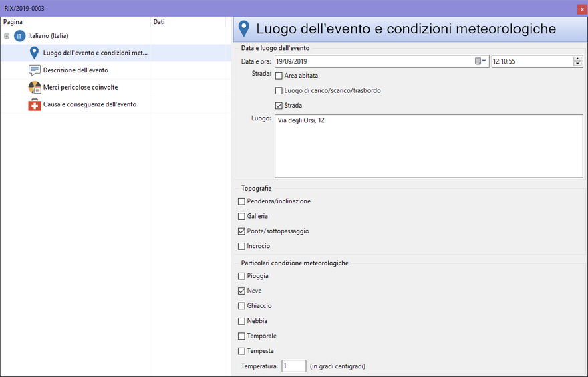
Task: Enable the Area abitata checkbox
Action: pos(279,76)
